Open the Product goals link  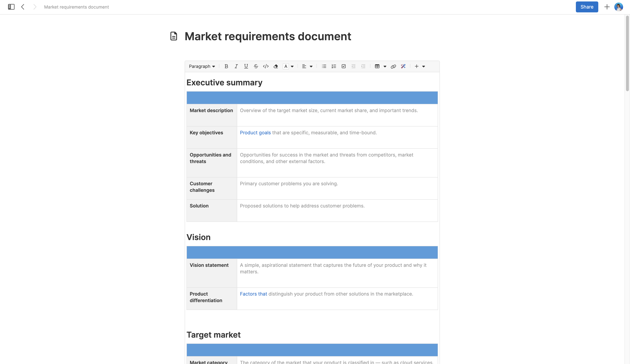(x=255, y=132)
